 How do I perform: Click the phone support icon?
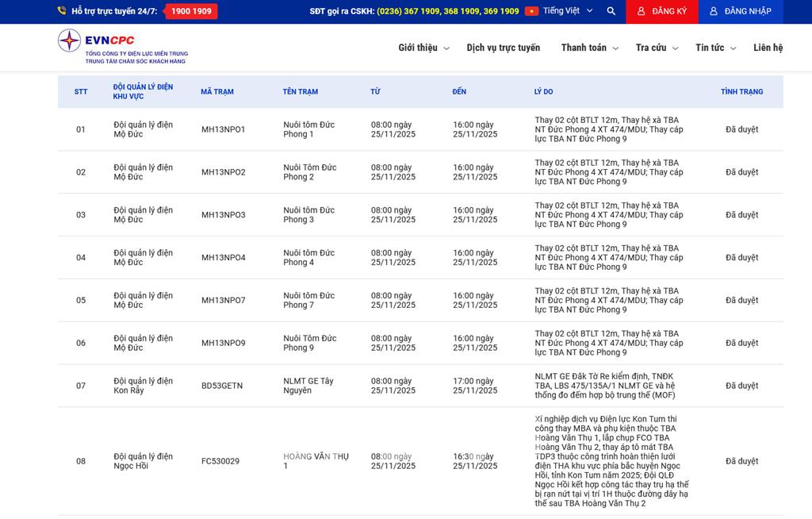[x=62, y=11]
